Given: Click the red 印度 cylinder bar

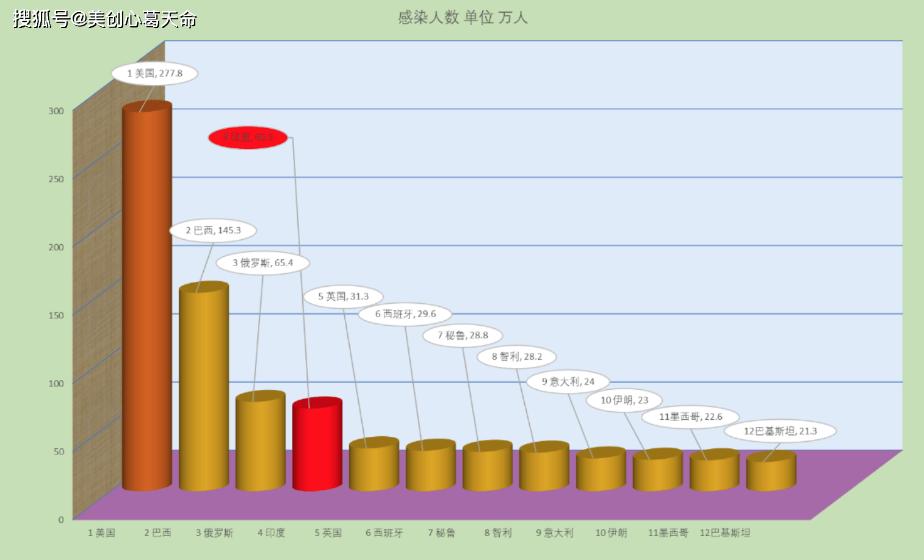Looking at the screenshot, I should [x=317, y=444].
